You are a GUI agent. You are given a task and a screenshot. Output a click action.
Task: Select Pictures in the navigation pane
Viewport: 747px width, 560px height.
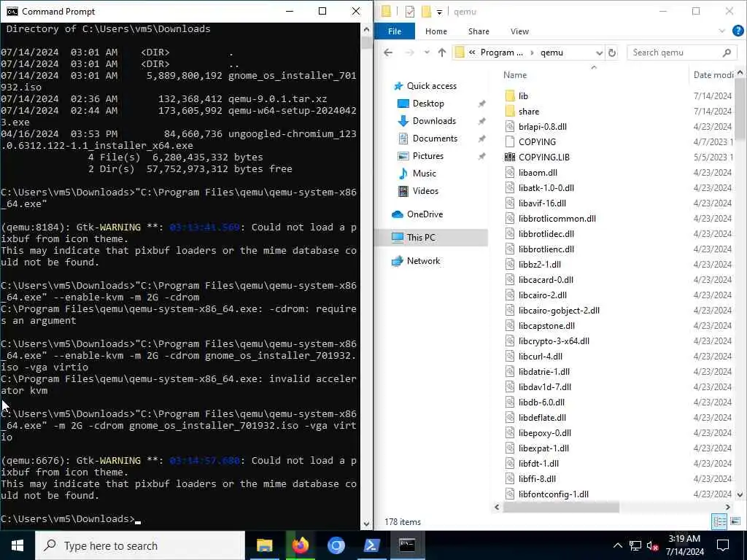point(427,156)
